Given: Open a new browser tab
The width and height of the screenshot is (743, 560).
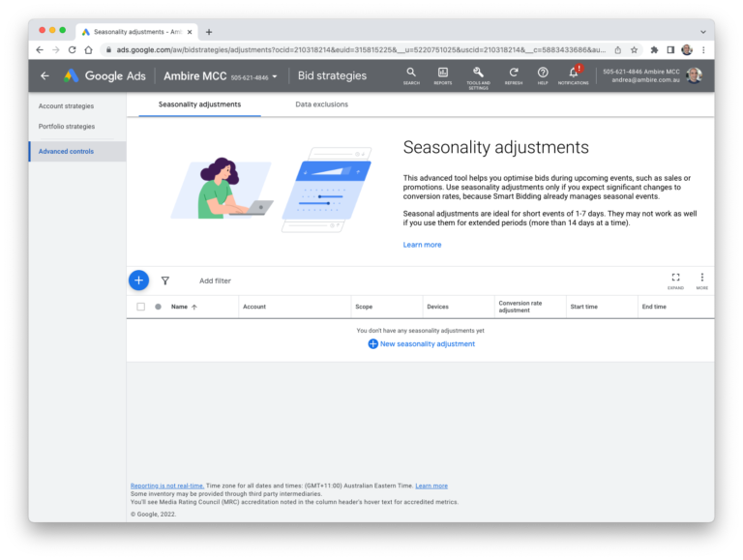Looking at the screenshot, I should coord(209,32).
